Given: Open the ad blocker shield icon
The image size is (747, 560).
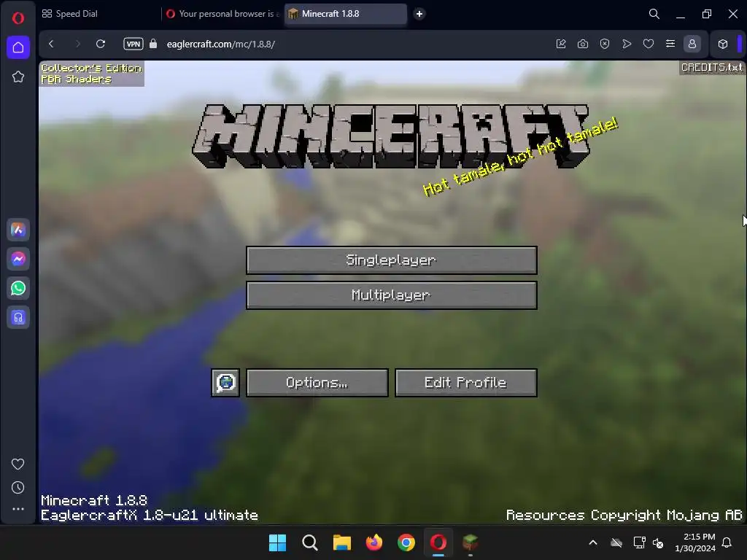Looking at the screenshot, I should (x=605, y=44).
